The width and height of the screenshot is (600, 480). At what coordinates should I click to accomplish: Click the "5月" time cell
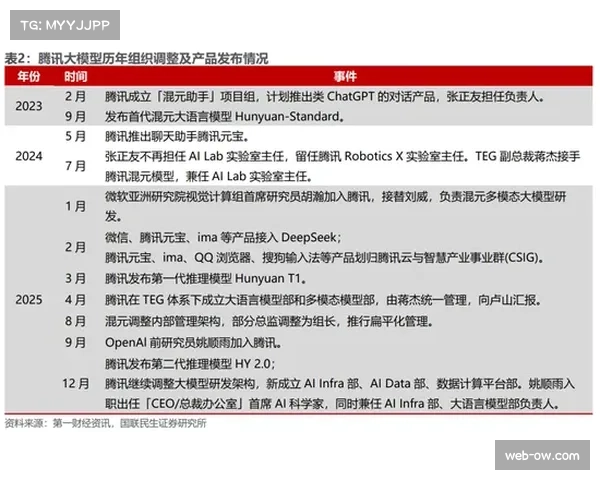(x=75, y=136)
